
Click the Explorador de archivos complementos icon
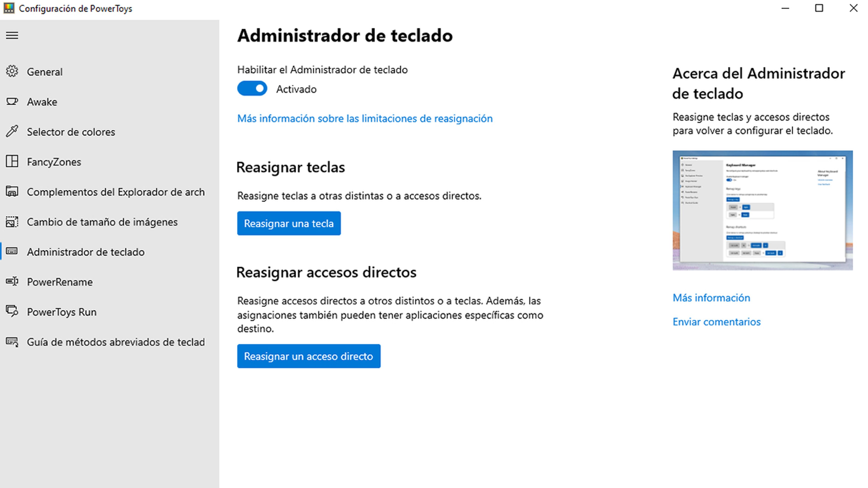click(12, 191)
